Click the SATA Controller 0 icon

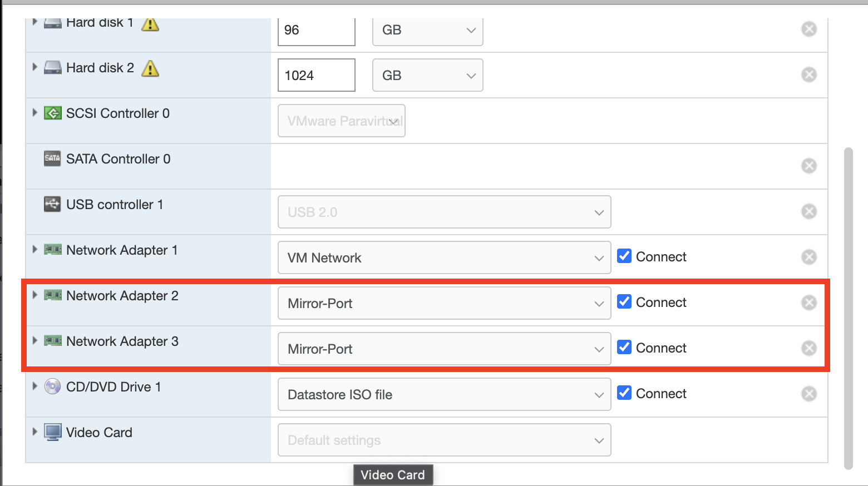52,158
